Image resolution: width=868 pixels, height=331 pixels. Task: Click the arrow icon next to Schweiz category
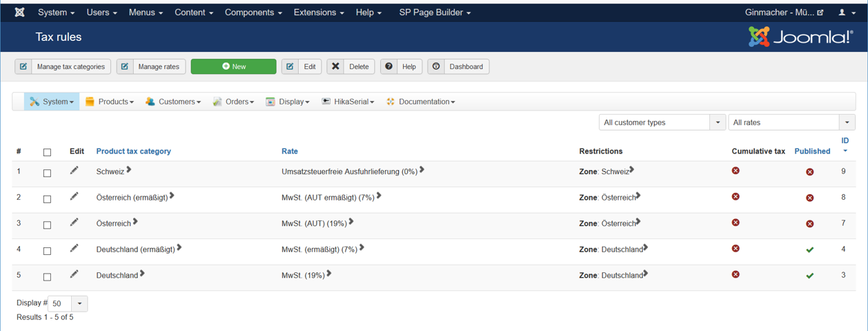point(129,170)
